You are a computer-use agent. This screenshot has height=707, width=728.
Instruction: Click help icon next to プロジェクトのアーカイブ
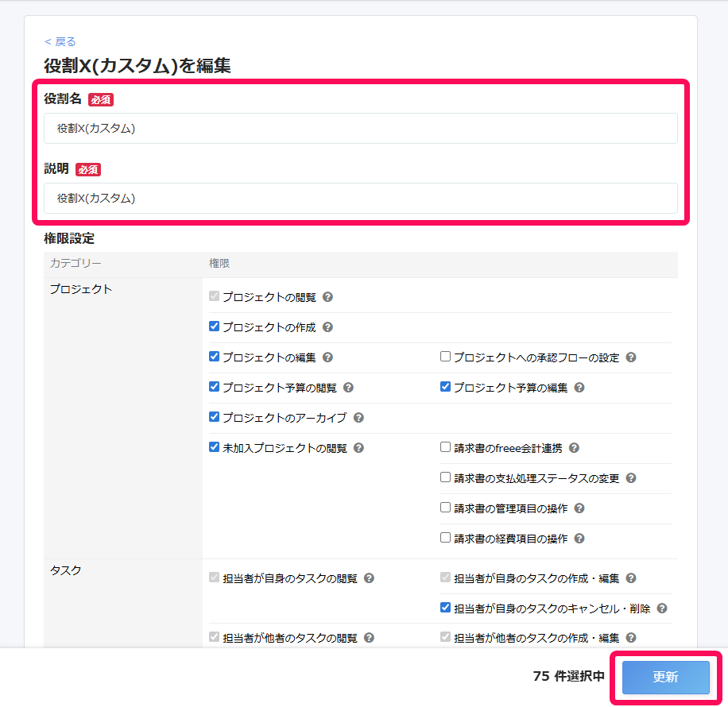click(358, 417)
